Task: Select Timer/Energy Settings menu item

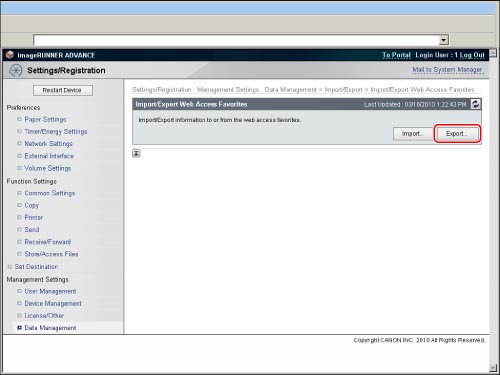Action: [x=56, y=132]
